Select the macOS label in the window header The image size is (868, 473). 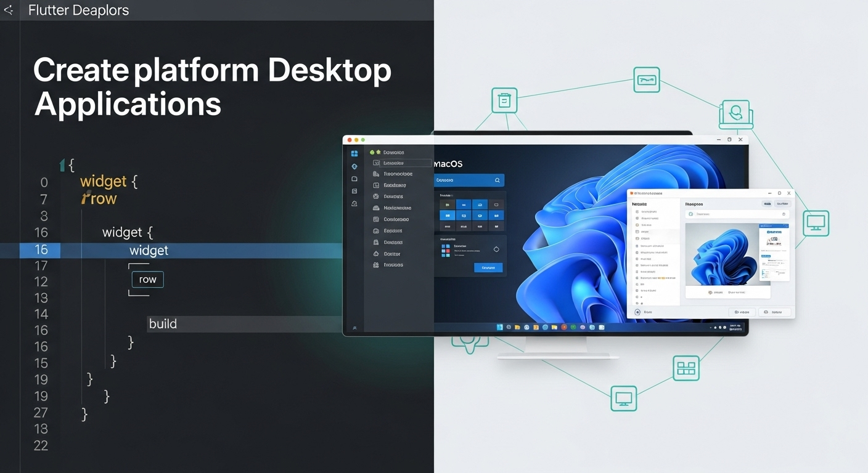tap(448, 164)
